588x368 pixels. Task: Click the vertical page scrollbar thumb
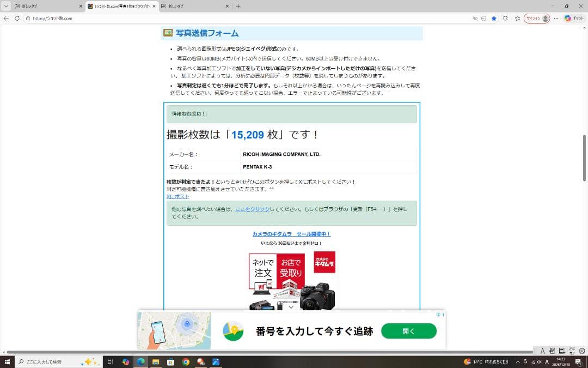click(584, 158)
